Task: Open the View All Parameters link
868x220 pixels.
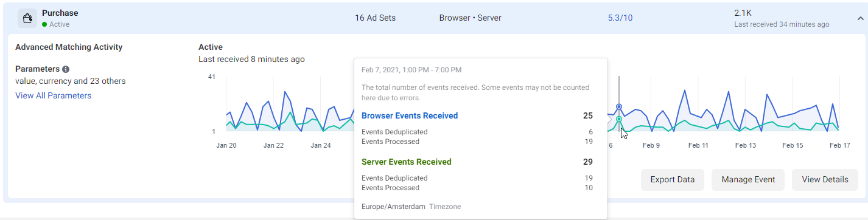Action: [x=54, y=95]
